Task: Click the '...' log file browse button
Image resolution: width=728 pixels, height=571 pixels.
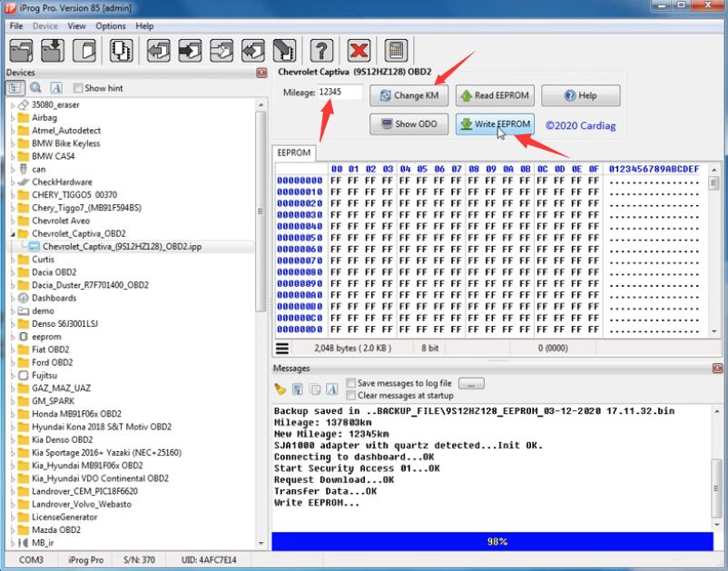Action: 471,383
